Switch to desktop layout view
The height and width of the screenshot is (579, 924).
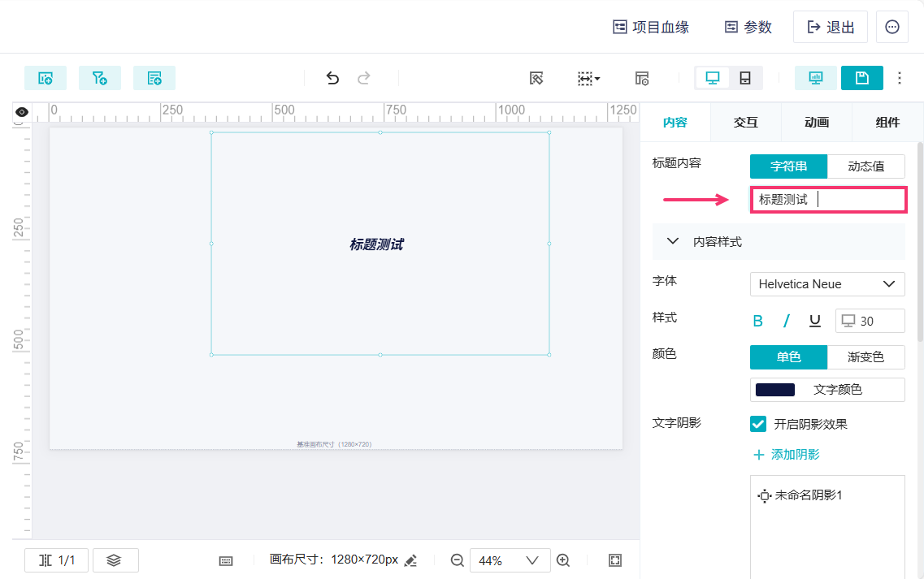713,78
